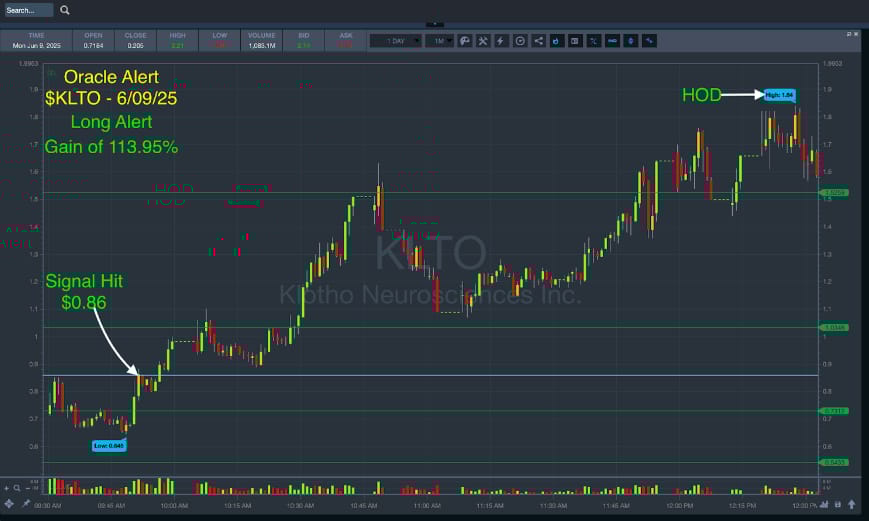Click the pushpin icon at bottom left

pos(25,504)
